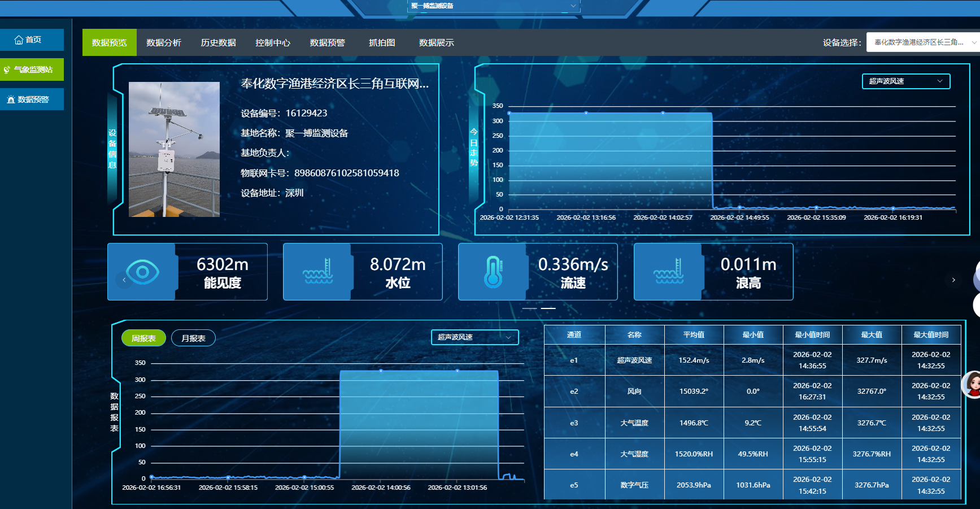Select the second carousel page indicator
Image resolution: width=980 pixels, height=509 pixels.
pos(548,308)
